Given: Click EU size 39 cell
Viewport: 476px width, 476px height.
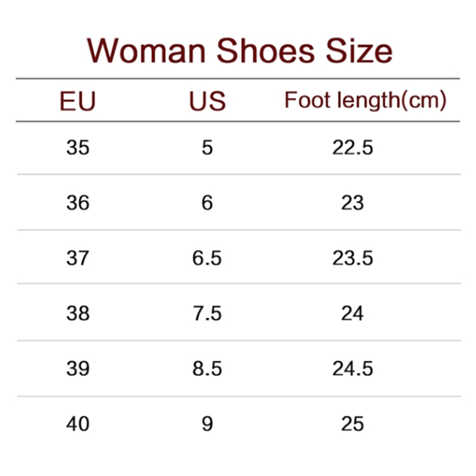Looking at the screenshot, I should point(78,368).
